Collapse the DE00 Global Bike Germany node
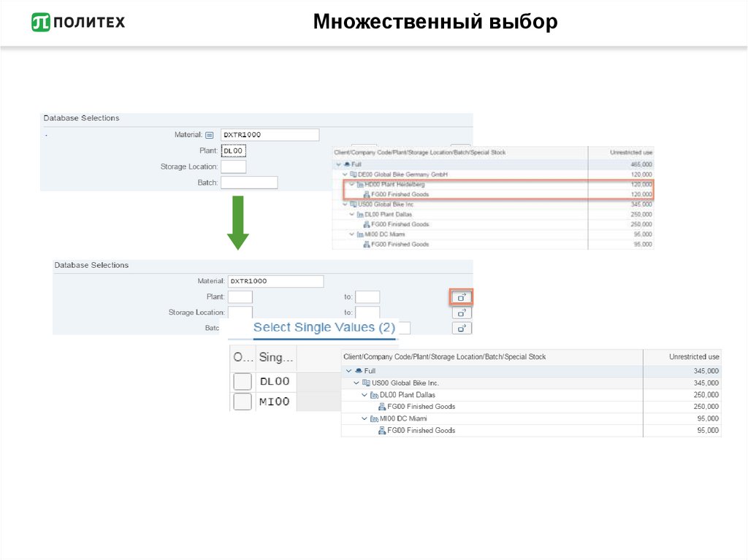 344,175
